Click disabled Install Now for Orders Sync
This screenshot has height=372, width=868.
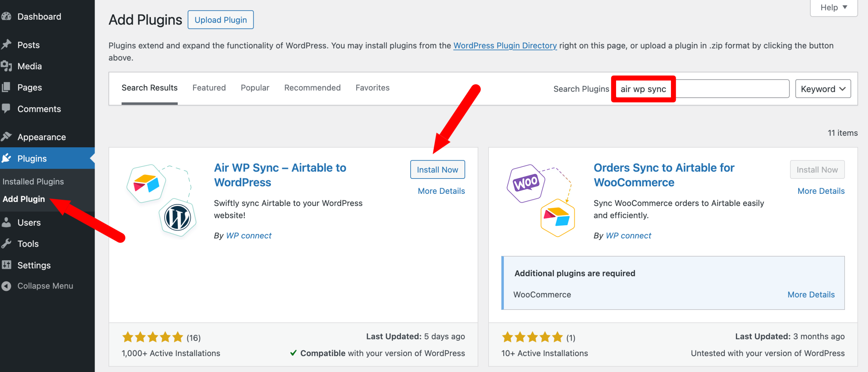coord(817,169)
